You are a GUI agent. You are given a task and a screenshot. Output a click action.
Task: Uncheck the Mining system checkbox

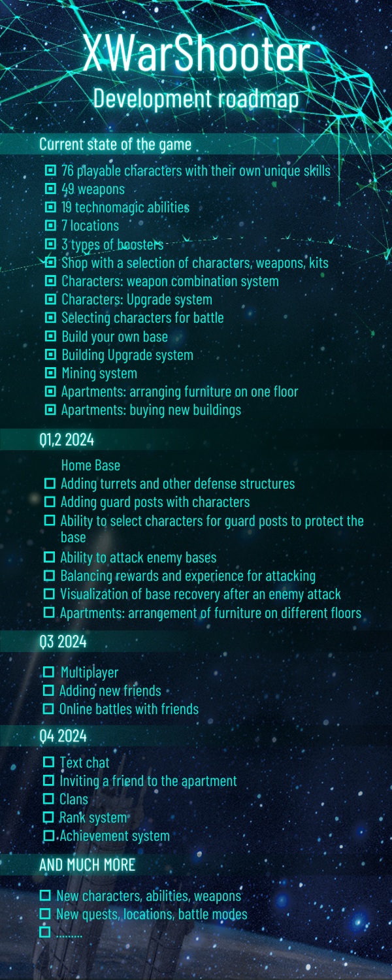coord(50,374)
